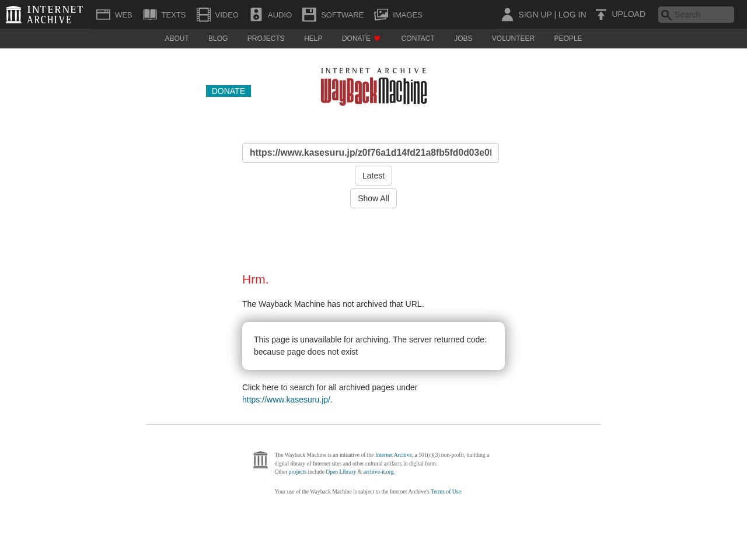Open the Software floppy disk icon
This screenshot has height=560, width=747.
309,15
